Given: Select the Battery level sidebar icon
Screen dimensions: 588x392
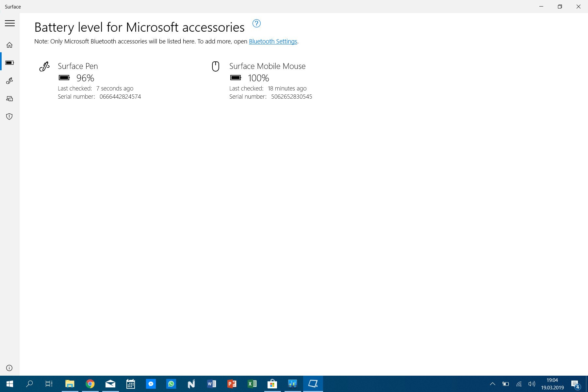Looking at the screenshot, I should (x=9, y=63).
